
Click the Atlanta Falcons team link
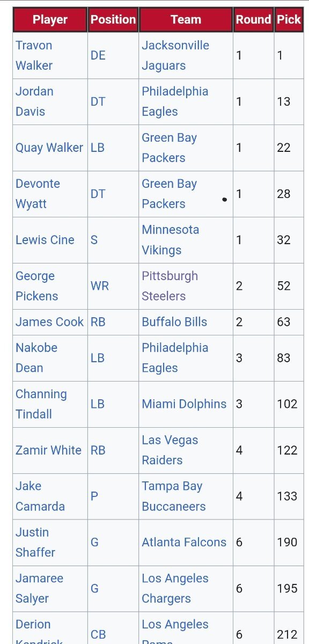click(184, 543)
